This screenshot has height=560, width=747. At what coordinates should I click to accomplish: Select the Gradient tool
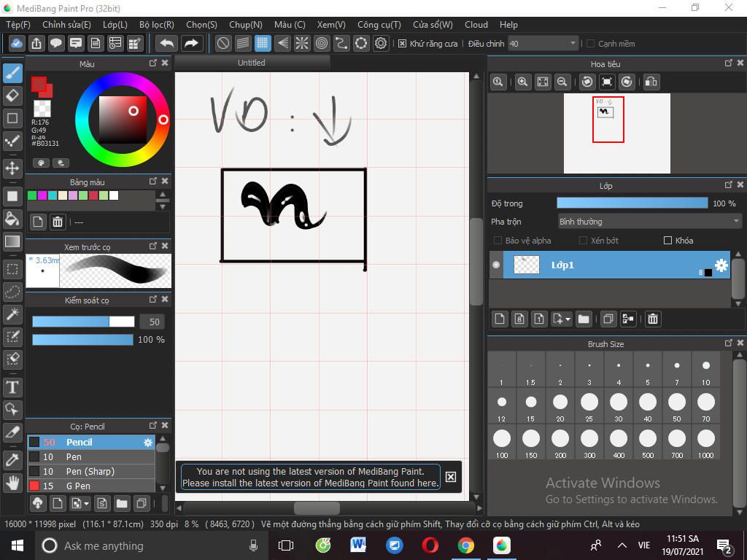click(12, 241)
